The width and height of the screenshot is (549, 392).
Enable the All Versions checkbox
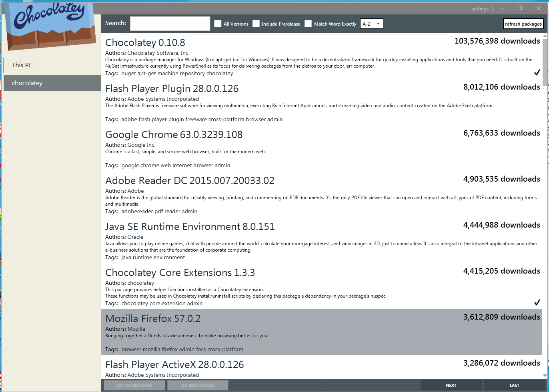pyautogui.click(x=218, y=24)
